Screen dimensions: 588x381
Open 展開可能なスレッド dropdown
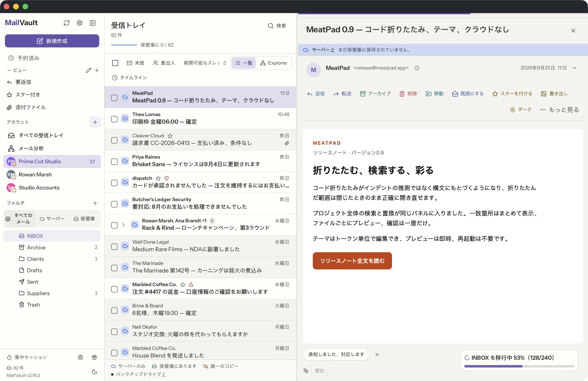point(205,63)
